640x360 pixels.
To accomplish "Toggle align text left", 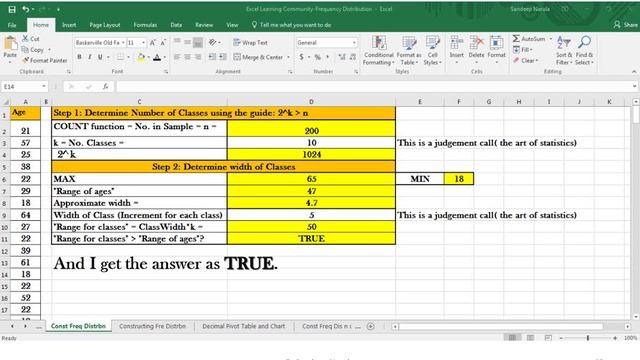I will 177,57.
